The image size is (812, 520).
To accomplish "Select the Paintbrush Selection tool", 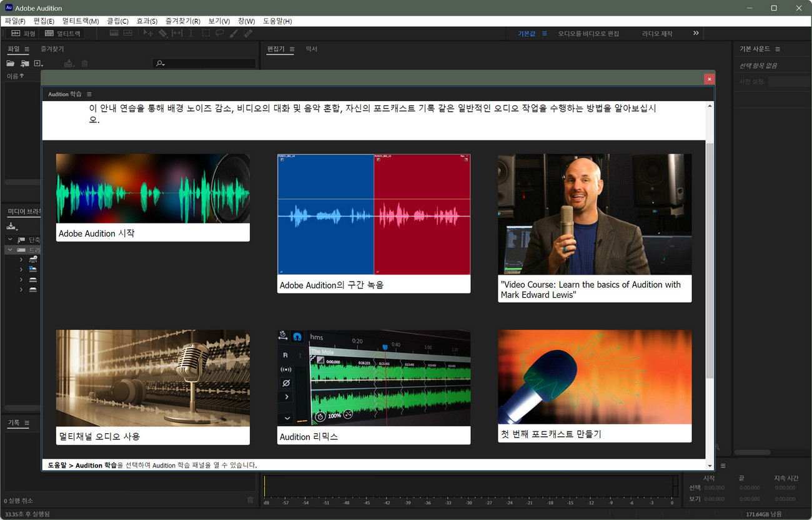I will pos(234,33).
